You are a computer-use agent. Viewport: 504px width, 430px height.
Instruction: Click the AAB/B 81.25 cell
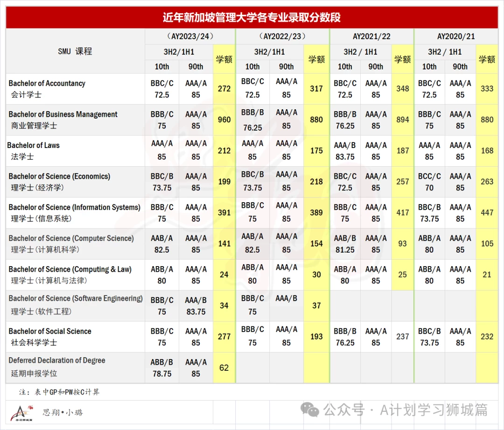click(x=345, y=244)
